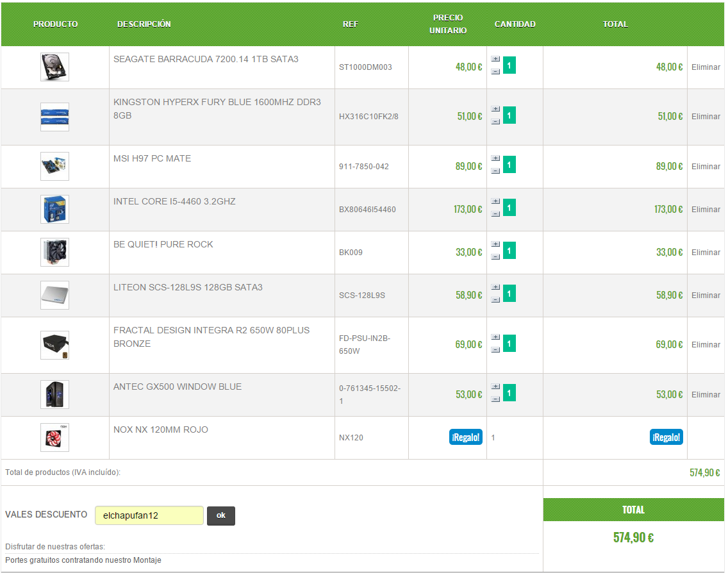
Task: Select reference code ST1000DM003
Action: click(x=365, y=67)
